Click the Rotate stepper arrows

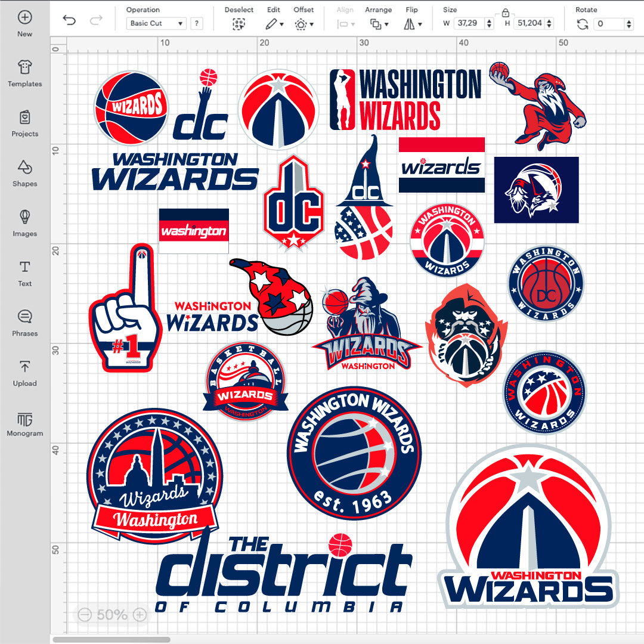[x=629, y=24]
